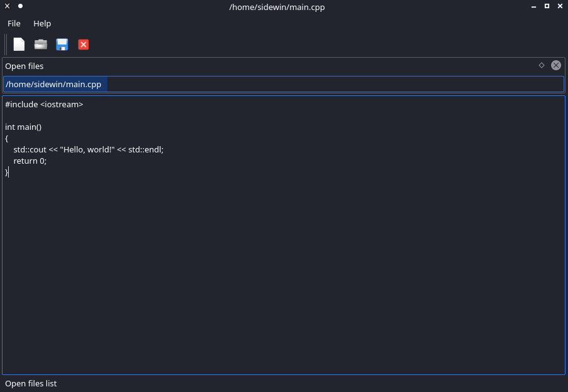Save the file with the blue floppy disk icon
This screenshot has width=568, height=392.
pyautogui.click(x=62, y=45)
